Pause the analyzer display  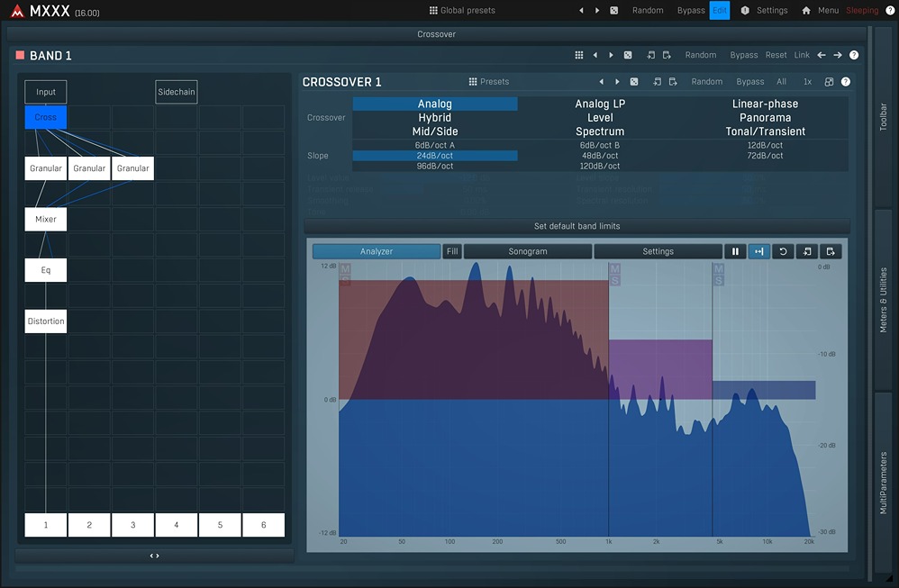pyautogui.click(x=735, y=251)
